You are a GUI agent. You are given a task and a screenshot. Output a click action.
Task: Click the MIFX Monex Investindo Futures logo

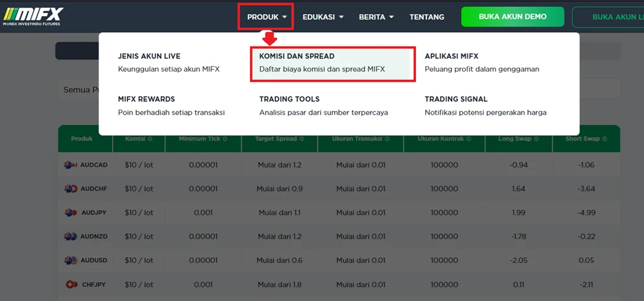[x=33, y=17]
